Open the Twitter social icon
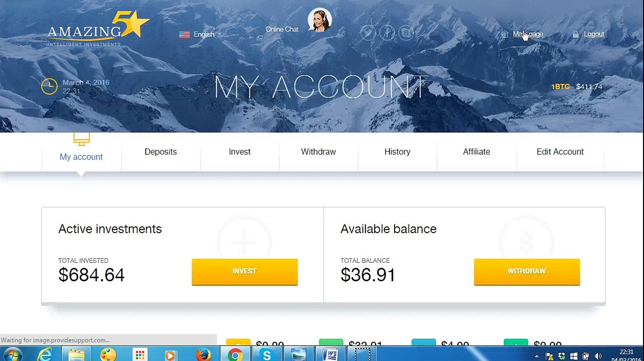Viewport: 644px width, 361px height. (368, 33)
